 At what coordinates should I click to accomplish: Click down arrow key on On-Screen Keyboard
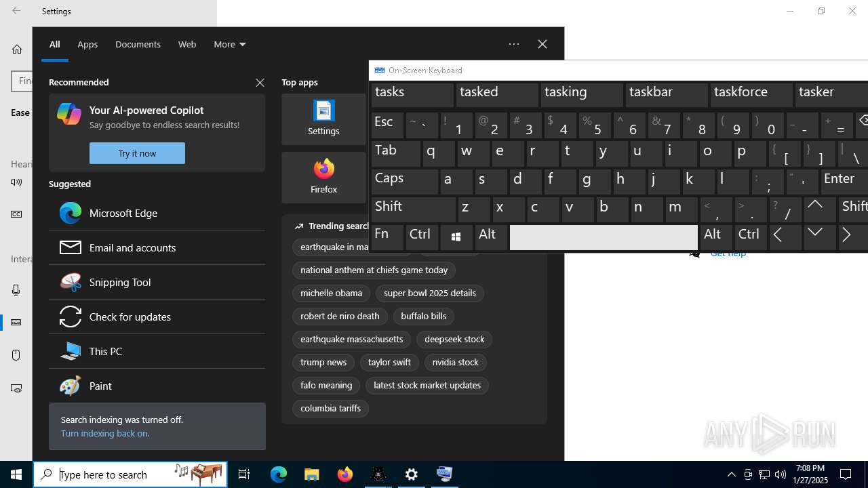(x=819, y=237)
